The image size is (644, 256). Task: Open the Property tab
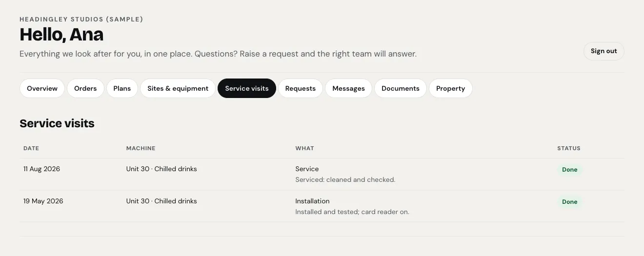(x=450, y=88)
